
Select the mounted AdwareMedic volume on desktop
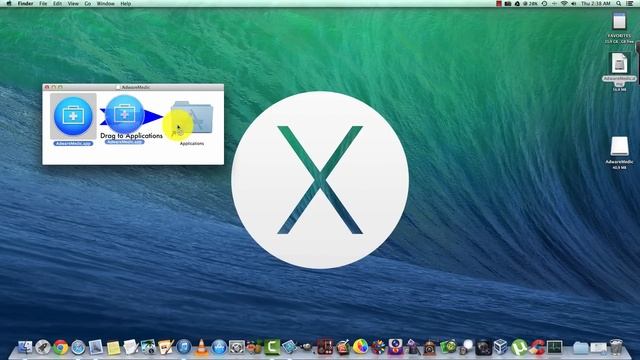[619, 152]
